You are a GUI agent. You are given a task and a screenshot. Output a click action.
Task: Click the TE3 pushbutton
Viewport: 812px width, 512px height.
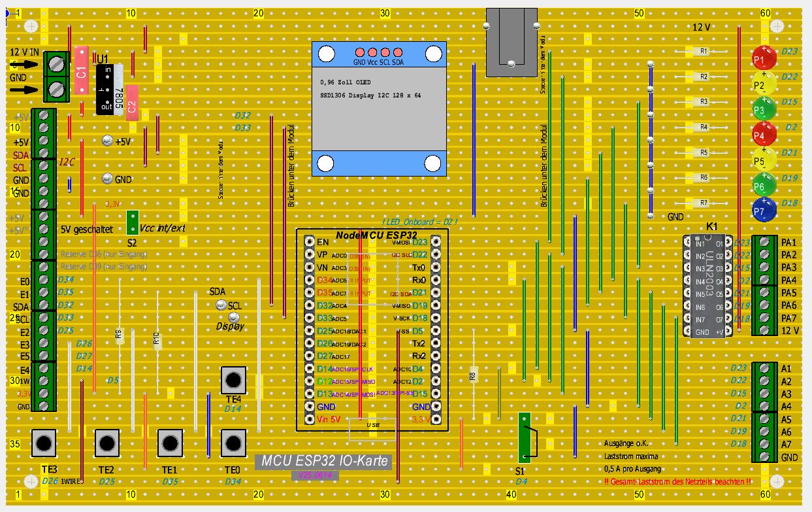(44, 443)
